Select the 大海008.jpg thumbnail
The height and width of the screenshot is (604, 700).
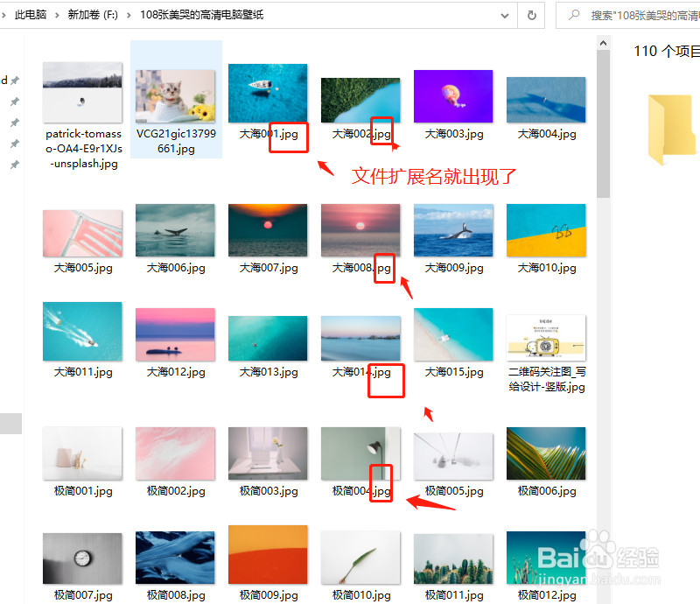tap(360, 230)
